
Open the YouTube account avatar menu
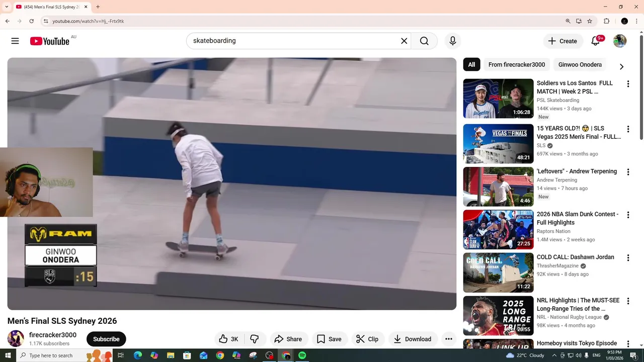pos(620,41)
